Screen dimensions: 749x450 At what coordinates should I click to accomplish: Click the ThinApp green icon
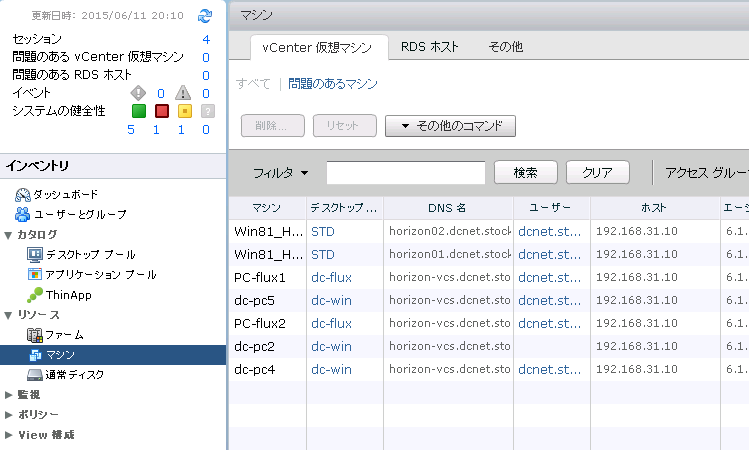35,294
